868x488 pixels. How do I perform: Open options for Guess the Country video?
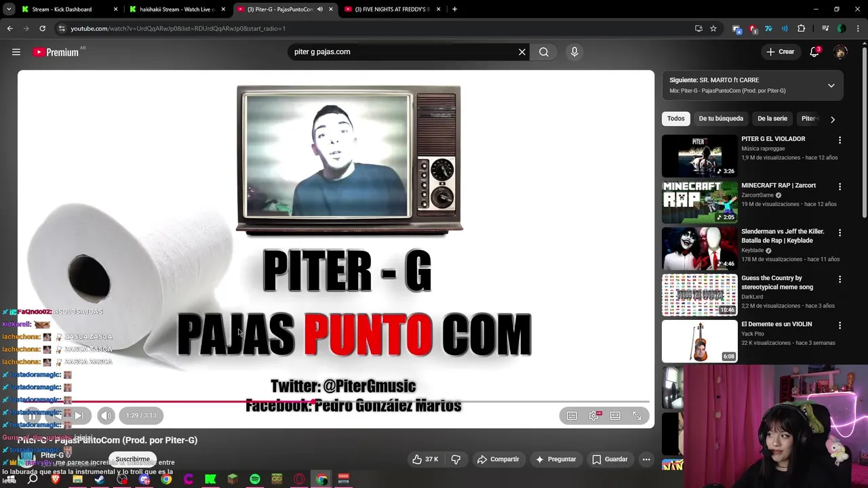840,279
